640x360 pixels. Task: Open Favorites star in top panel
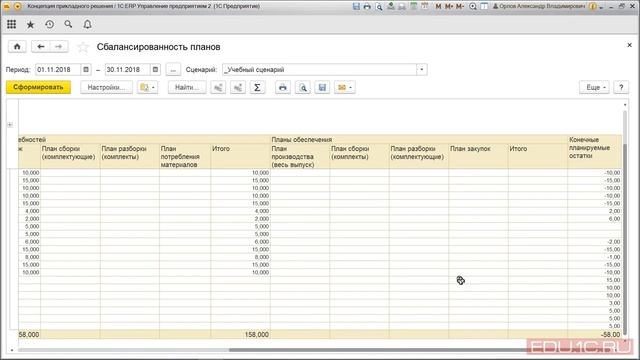point(30,24)
